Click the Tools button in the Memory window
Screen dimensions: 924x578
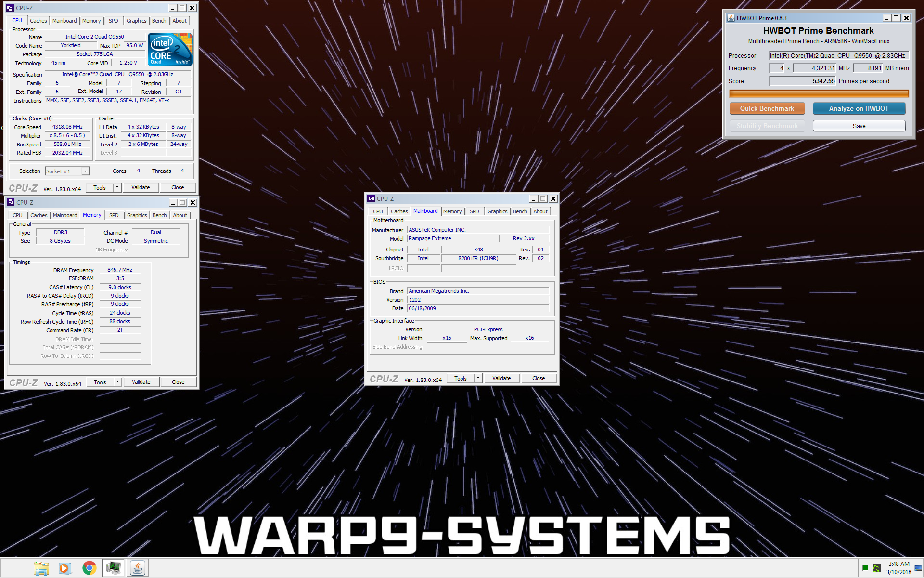100,382
